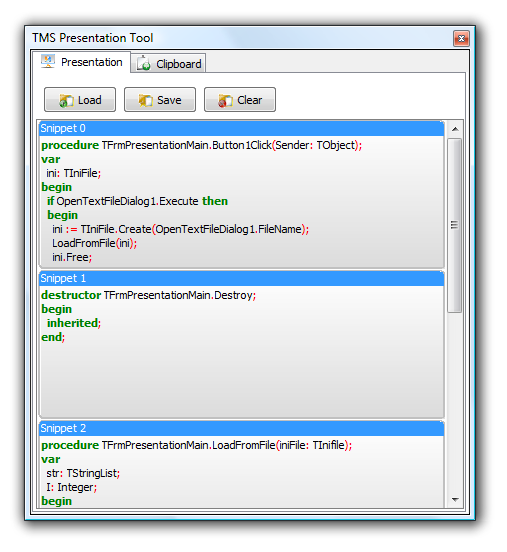Click the Clear button's folder icon
This screenshot has height=552, width=507.
coord(225,100)
